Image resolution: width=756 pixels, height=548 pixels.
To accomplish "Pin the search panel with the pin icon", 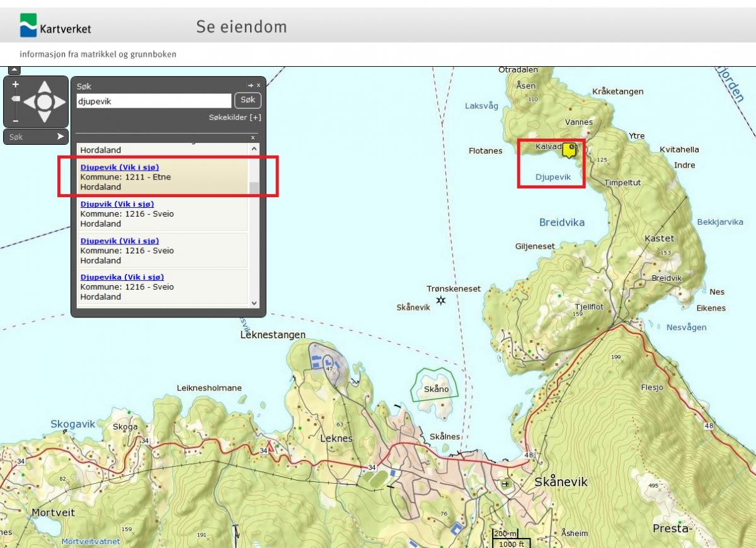I will pyautogui.click(x=250, y=85).
